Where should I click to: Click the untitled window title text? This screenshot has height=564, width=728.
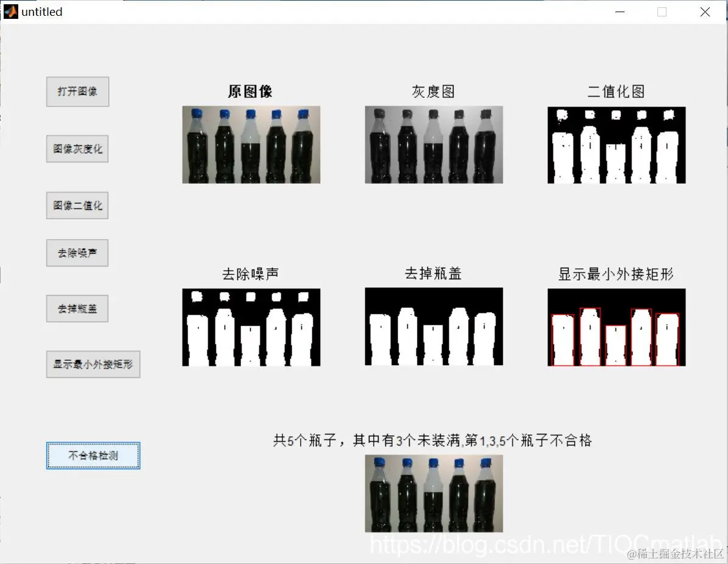pyautogui.click(x=42, y=11)
